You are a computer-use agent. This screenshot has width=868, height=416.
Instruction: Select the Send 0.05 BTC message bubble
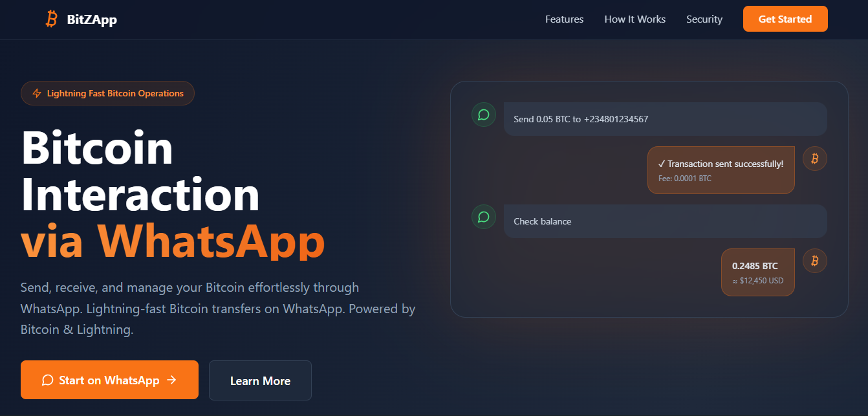click(x=665, y=119)
